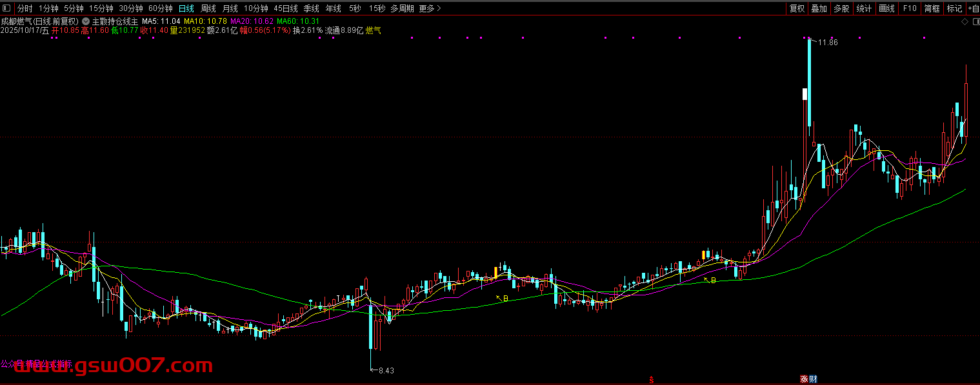
Task: Click the green MA60 value label
Action: coord(298,21)
